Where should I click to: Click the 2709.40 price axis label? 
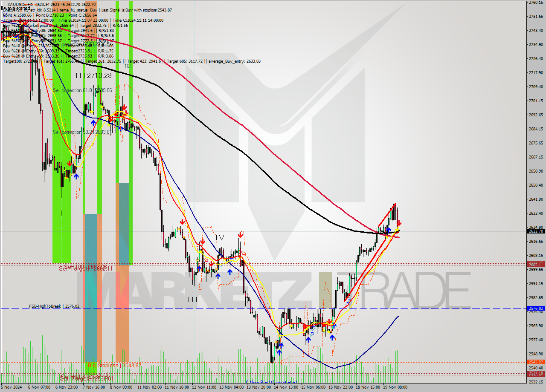[536, 86]
